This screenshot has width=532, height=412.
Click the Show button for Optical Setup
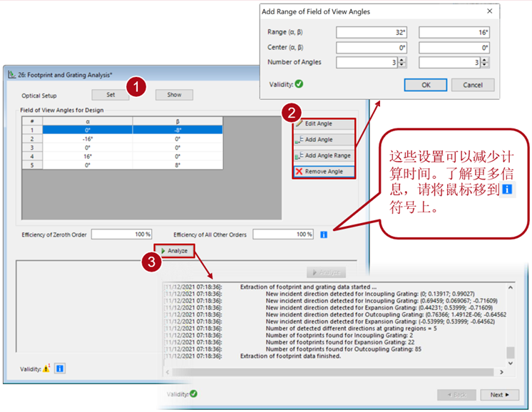tap(174, 95)
